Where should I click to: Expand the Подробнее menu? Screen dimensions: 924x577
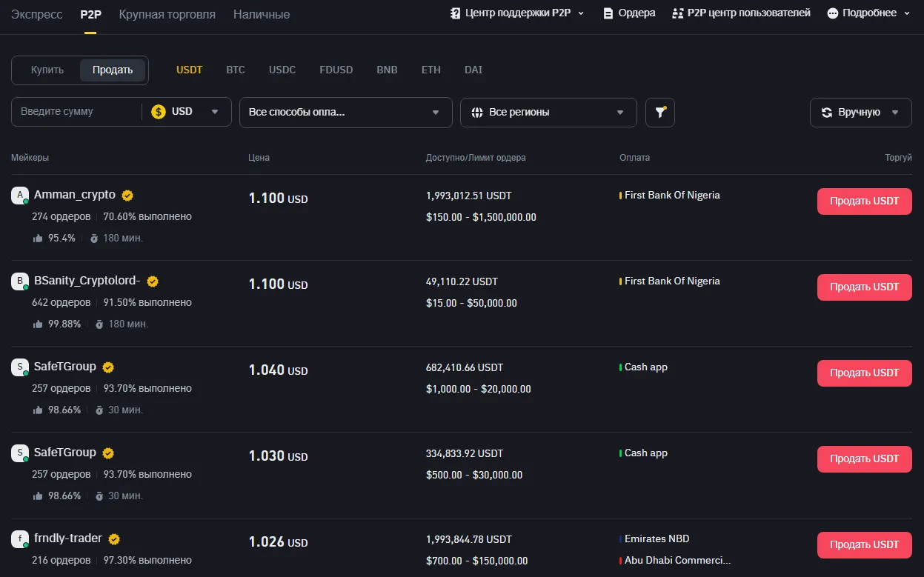tap(867, 13)
